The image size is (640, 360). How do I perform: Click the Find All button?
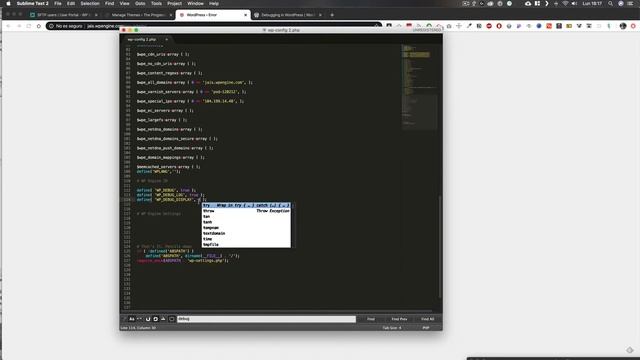point(427,319)
